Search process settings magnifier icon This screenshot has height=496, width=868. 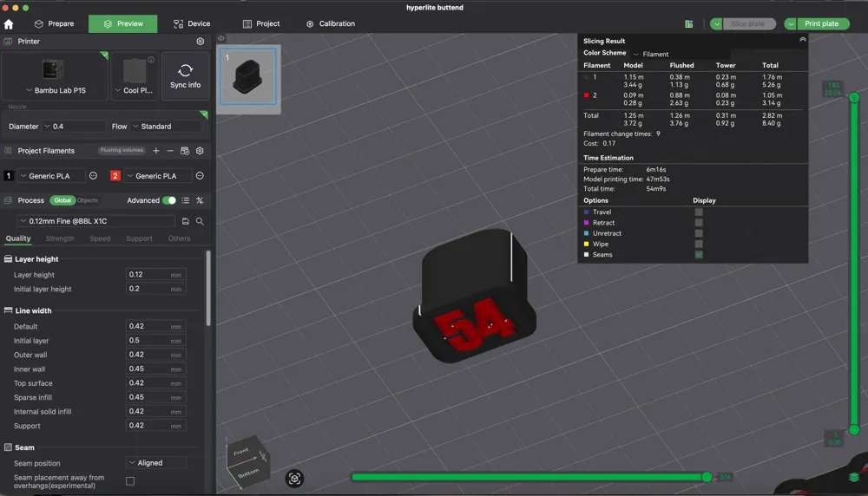pyautogui.click(x=200, y=221)
